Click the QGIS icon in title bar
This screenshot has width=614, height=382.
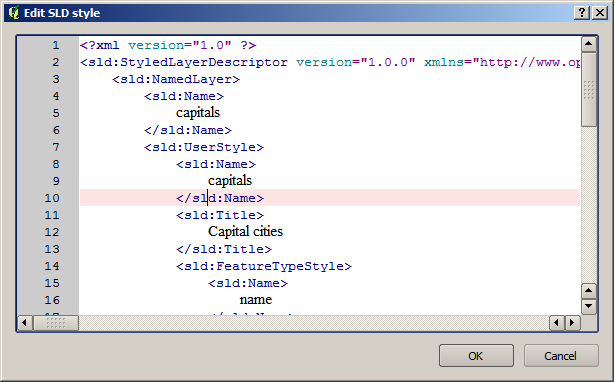(x=14, y=13)
